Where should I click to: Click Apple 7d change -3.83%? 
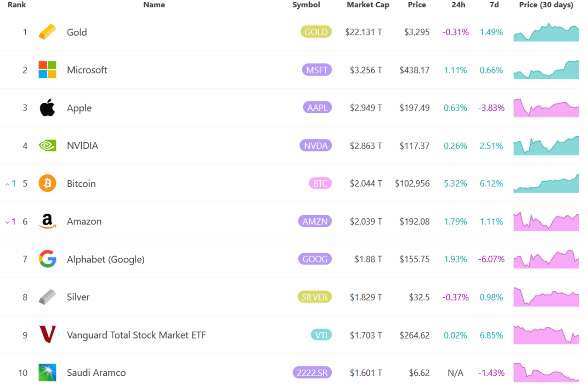click(x=491, y=108)
